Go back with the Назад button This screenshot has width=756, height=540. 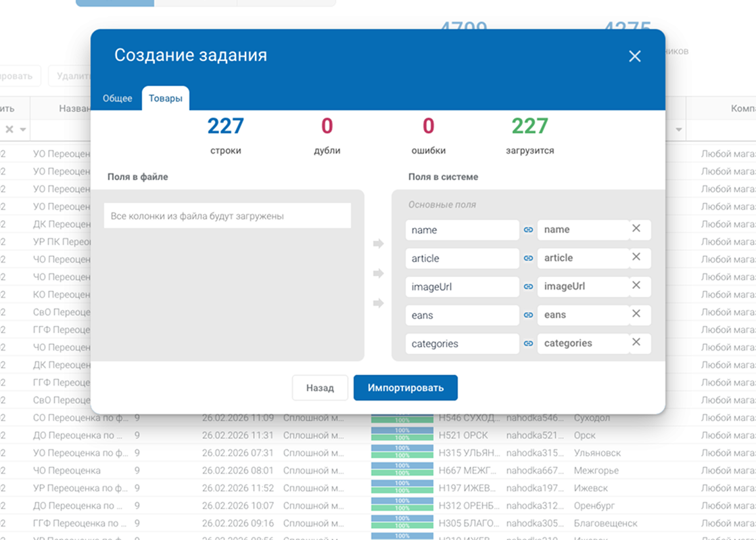320,388
